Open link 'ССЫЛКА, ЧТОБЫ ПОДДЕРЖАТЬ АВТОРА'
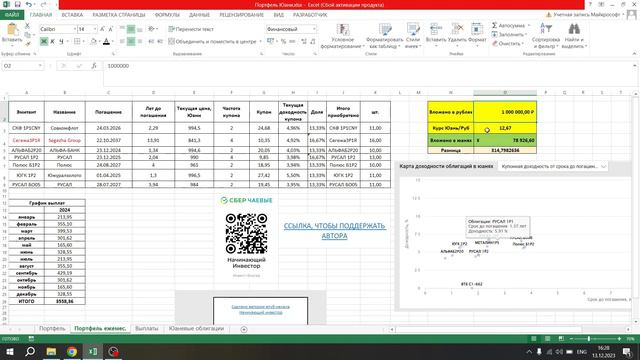The width and height of the screenshot is (640, 360). coord(335,231)
